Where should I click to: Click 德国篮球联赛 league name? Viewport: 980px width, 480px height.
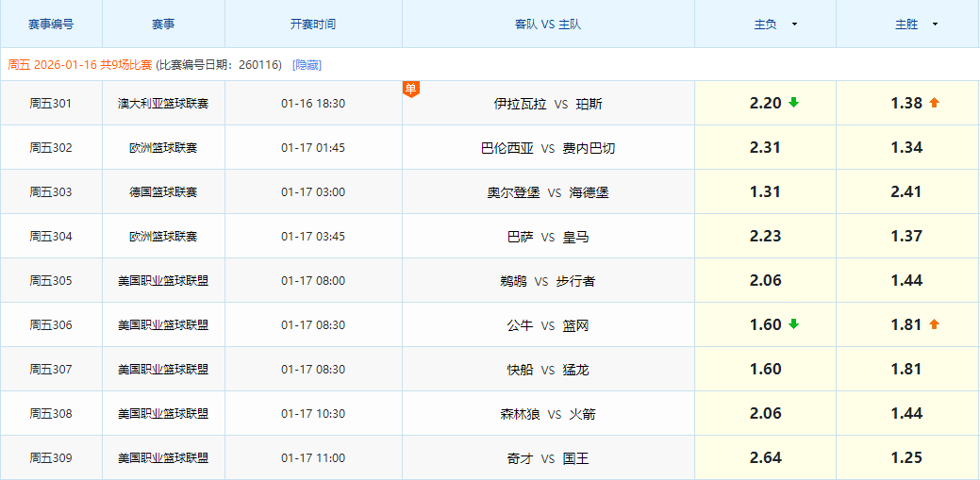[x=163, y=191]
